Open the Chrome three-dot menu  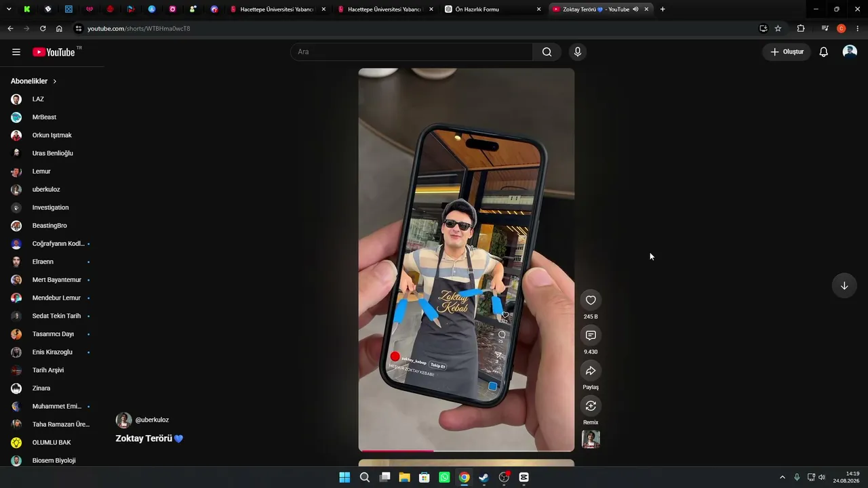(858, 28)
